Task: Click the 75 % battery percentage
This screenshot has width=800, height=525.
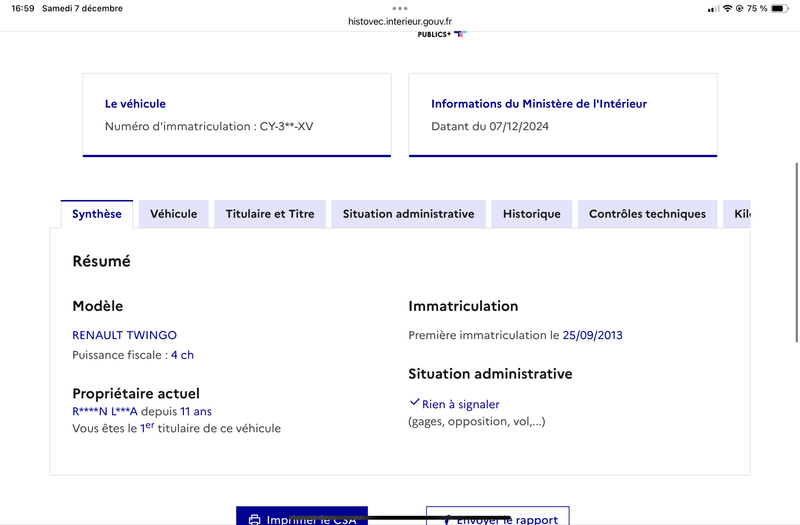Action: [757, 8]
